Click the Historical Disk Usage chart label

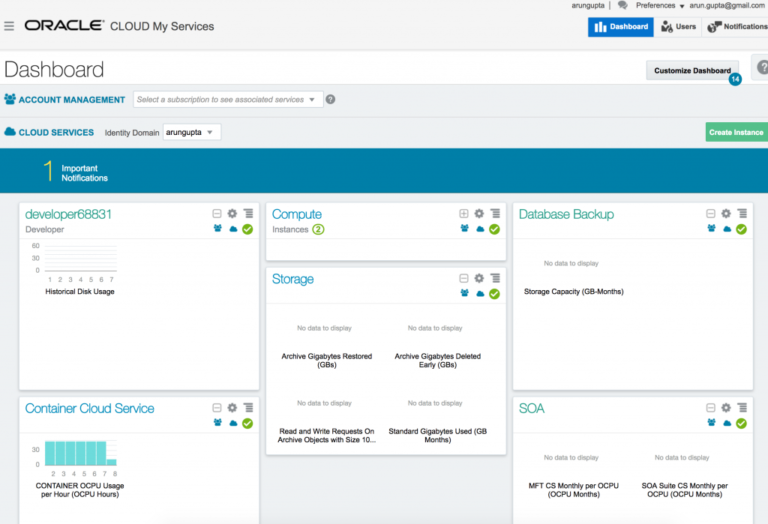pos(80,291)
